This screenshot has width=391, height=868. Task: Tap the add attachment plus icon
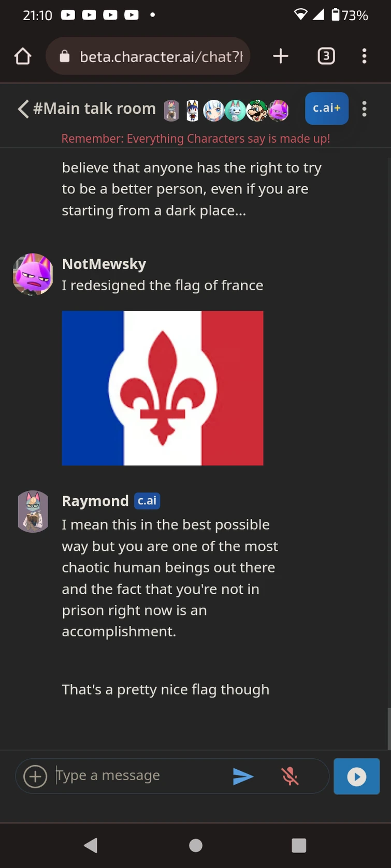point(35,776)
